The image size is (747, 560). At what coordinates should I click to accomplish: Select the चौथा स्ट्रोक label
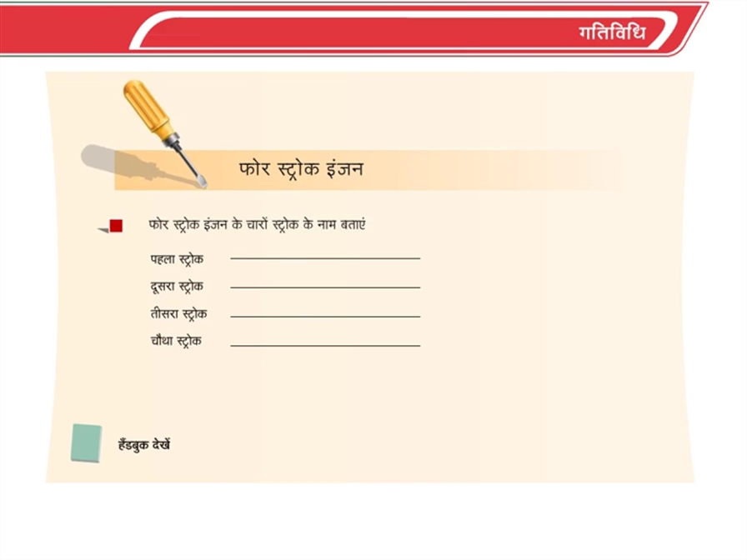(x=176, y=342)
